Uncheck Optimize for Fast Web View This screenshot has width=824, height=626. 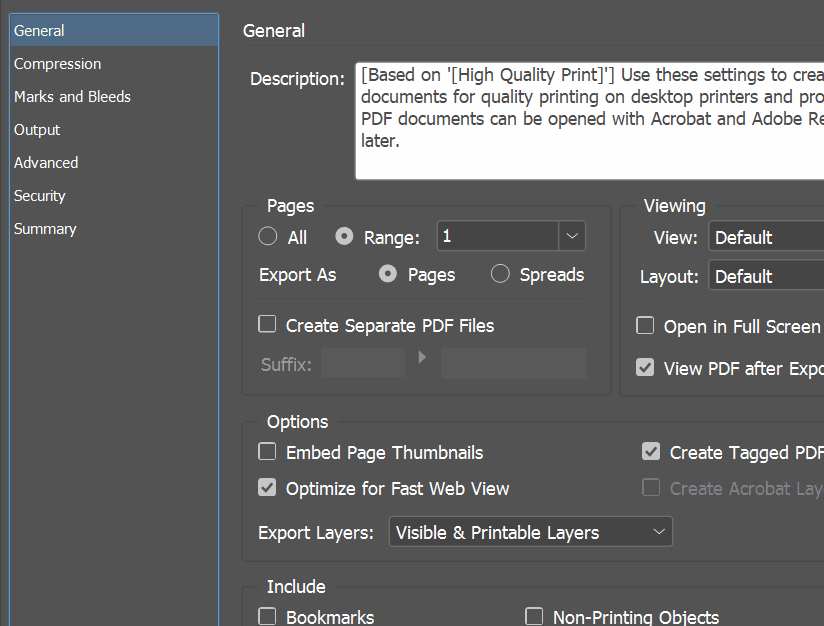pyautogui.click(x=268, y=488)
